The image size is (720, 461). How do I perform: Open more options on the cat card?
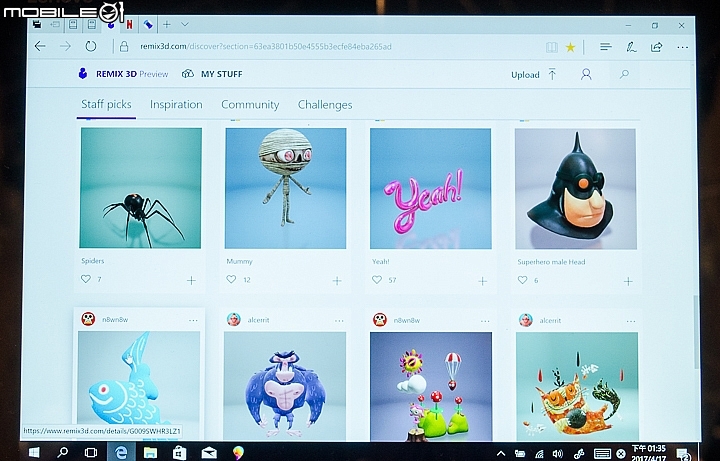tap(631, 321)
